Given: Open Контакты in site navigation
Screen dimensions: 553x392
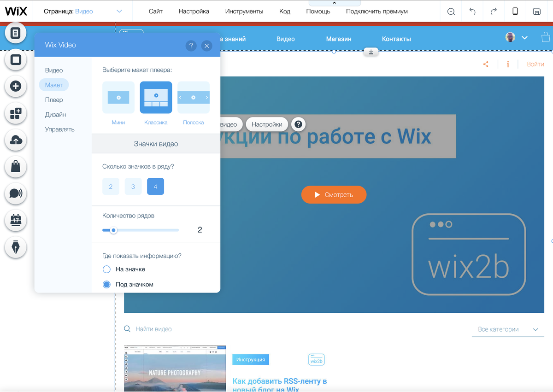Looking at the screenshot, I should 396,39.
